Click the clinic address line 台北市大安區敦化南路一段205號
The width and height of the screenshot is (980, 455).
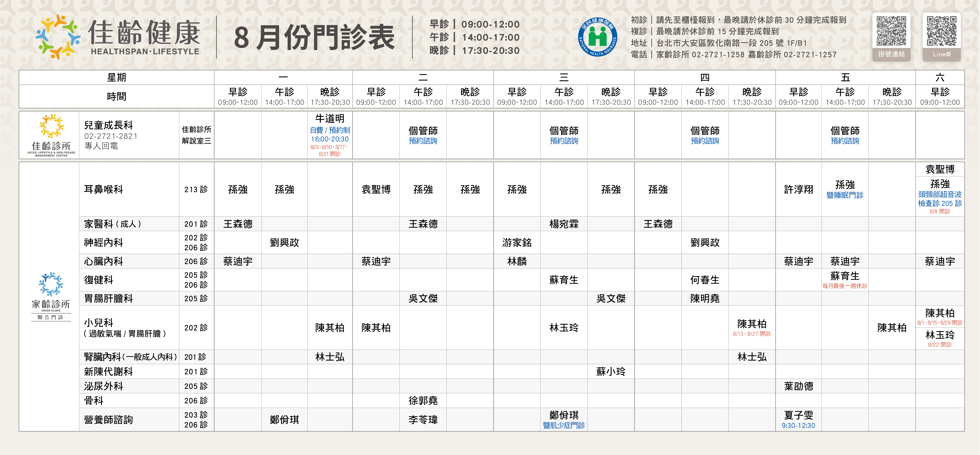(x=719, y=43)
